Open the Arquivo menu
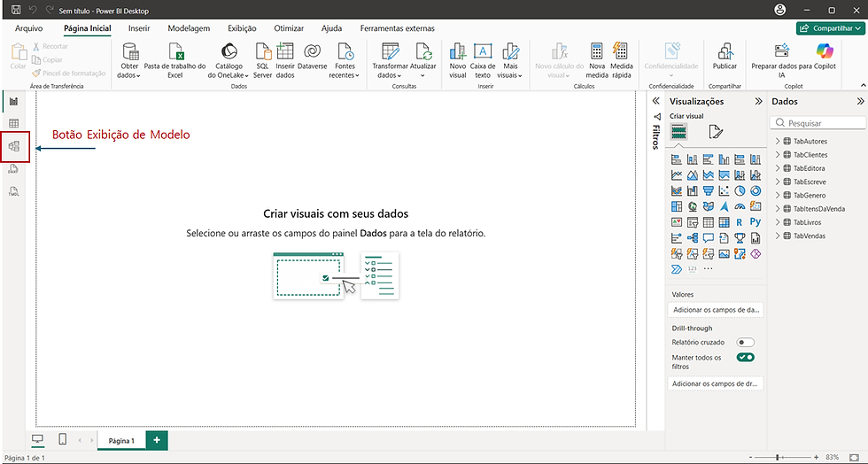868x464 pixels. (x=28, y=28)
